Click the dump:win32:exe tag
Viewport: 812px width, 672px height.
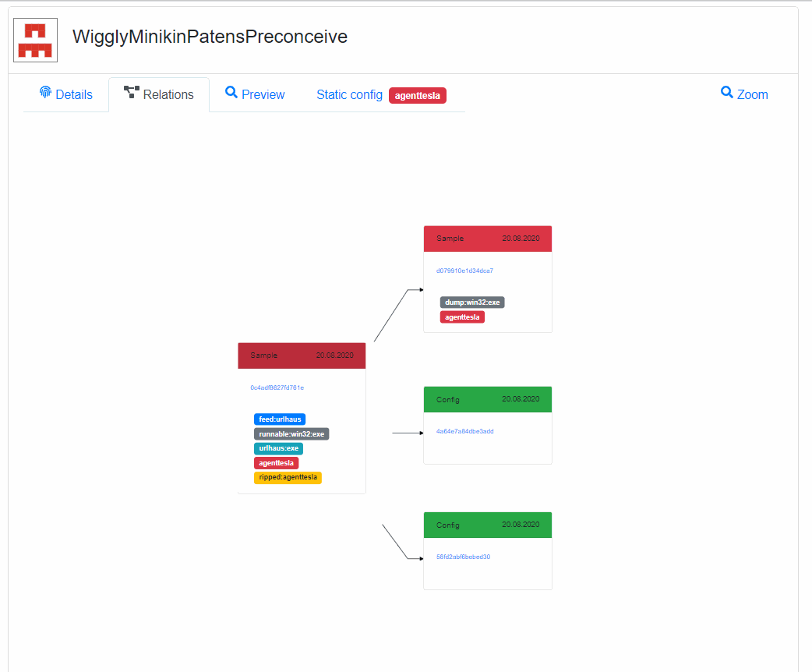(x=472, y=302)
